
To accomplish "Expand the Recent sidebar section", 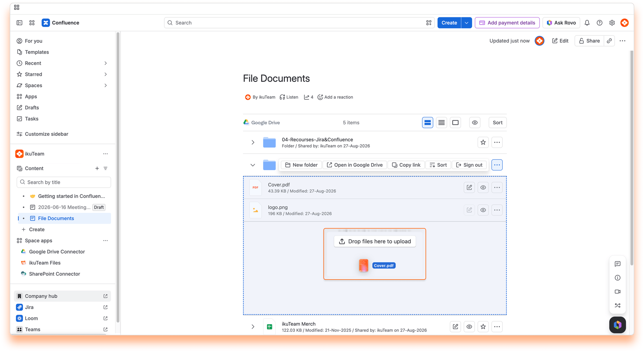I will pyautogui.click(x=105, y=63).
